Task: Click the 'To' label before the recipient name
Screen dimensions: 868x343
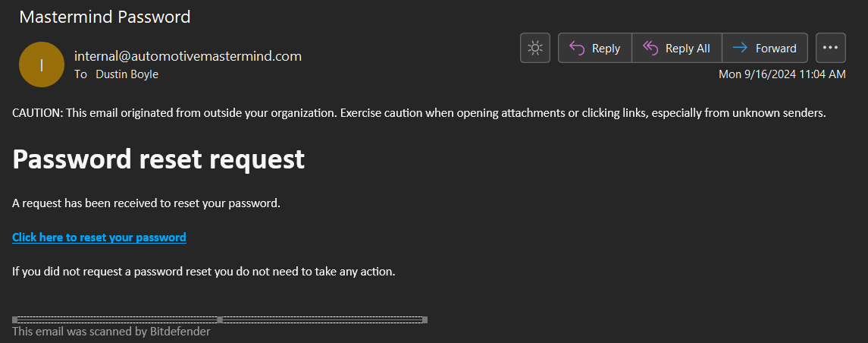Action: click(80, 74)
